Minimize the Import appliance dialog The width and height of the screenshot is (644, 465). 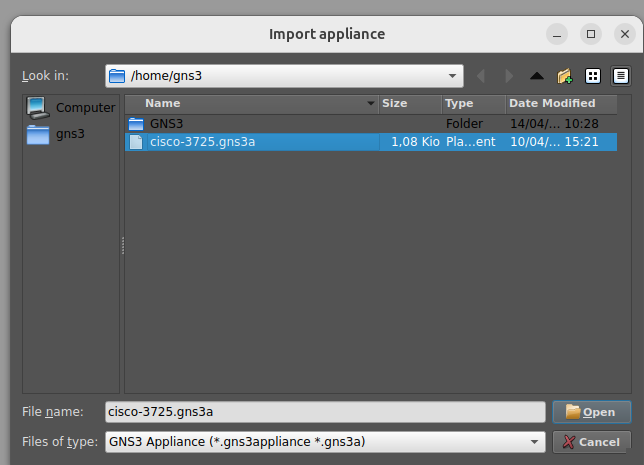point(557,34)
